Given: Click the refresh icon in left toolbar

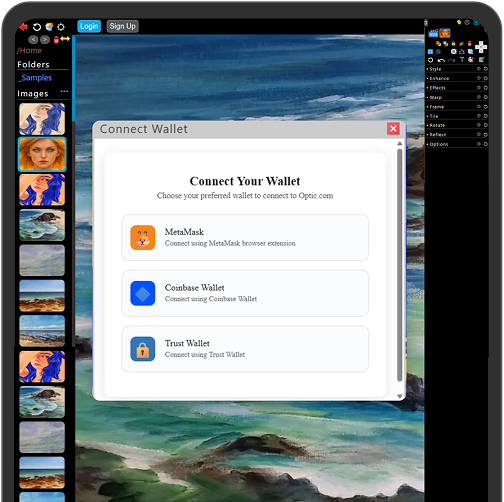Looking at the screenshot, I should click(x=37, y=27).
